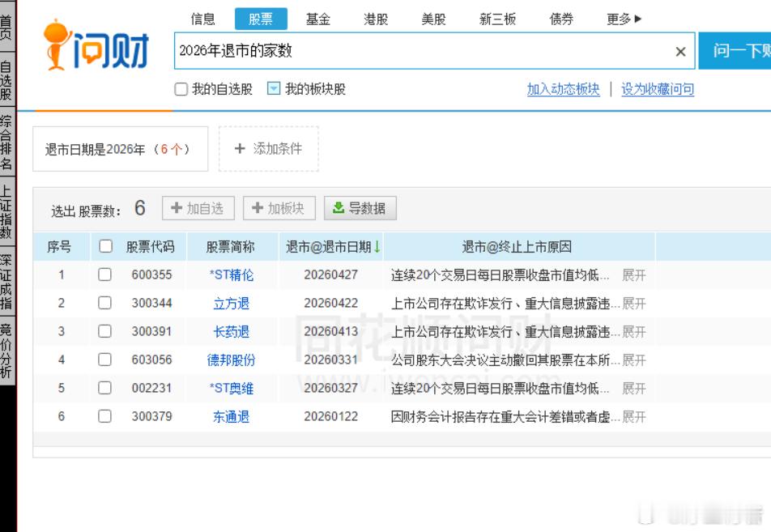The image size is (771, 532).
Task: Open 我的板块股 dropdown arrow
Action: coord(274,88)
